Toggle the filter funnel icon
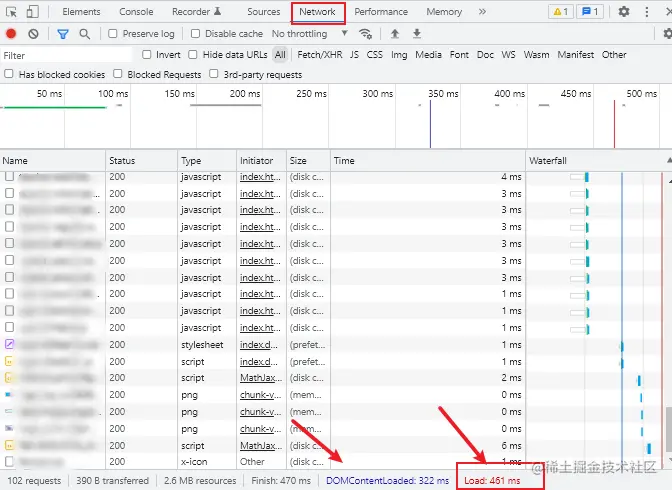672x490 pixels. [x=63, y=34]
